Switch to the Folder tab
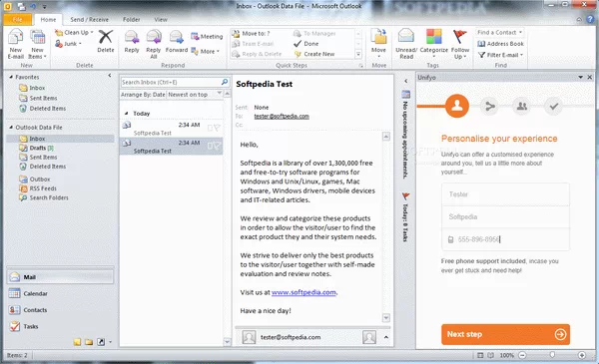 tap(132, 20)
